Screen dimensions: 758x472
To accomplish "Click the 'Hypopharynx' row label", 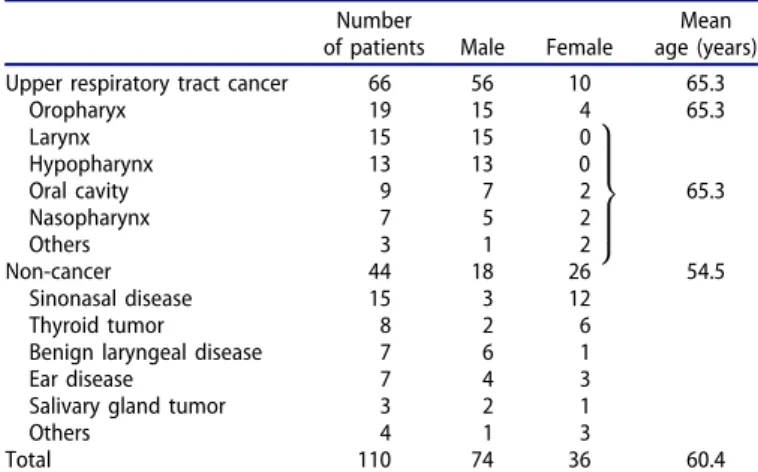I will pyautogui.click(x=91, y=165).
